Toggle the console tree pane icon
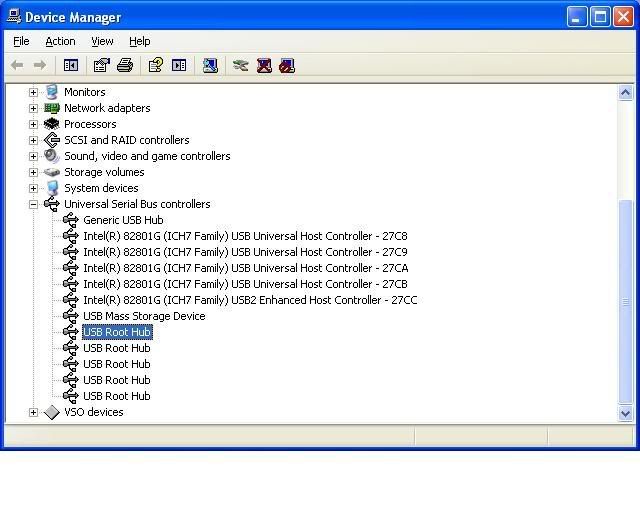Image resolution: width=640 pixels, height=524 pixels. 71,65
